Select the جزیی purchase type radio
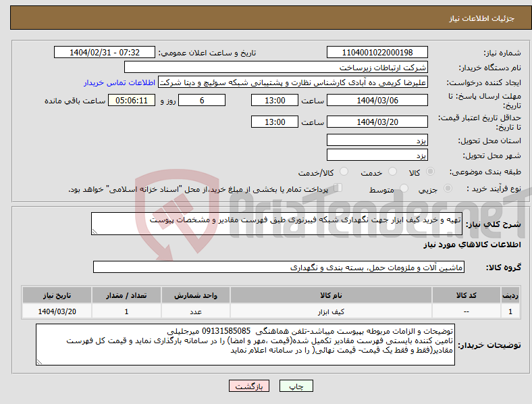 tap(448, 188)
